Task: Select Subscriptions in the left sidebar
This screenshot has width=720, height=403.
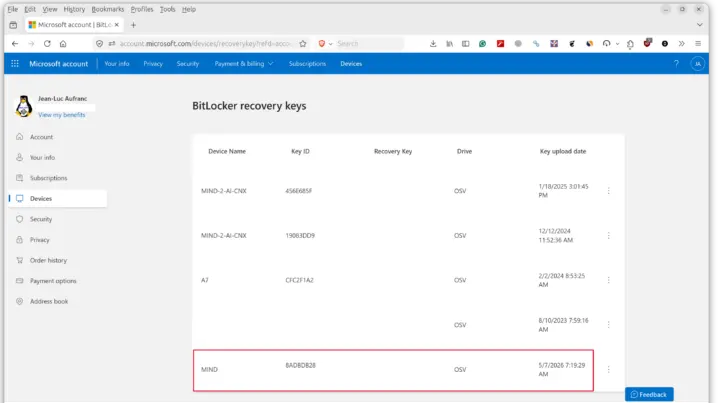Action: click(x=48, y=178)
